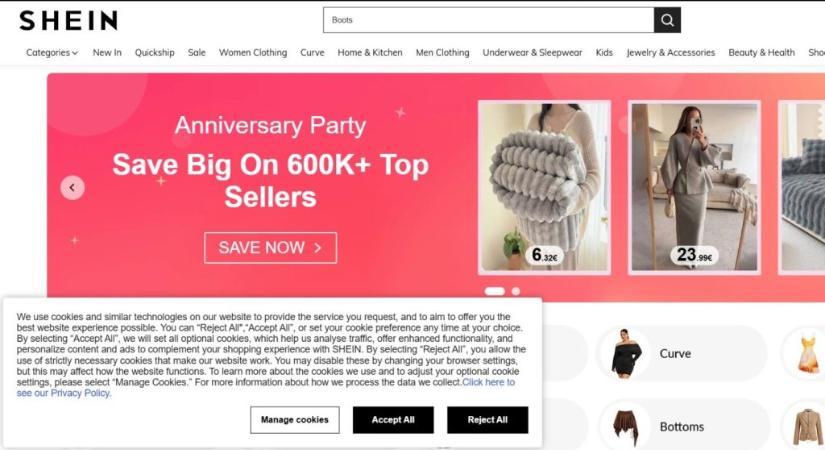Image resolution: width=825 pixels, height=450 pixels.
Task: Click the SAVE NOW banner button
Action: [x=270, y=248]
